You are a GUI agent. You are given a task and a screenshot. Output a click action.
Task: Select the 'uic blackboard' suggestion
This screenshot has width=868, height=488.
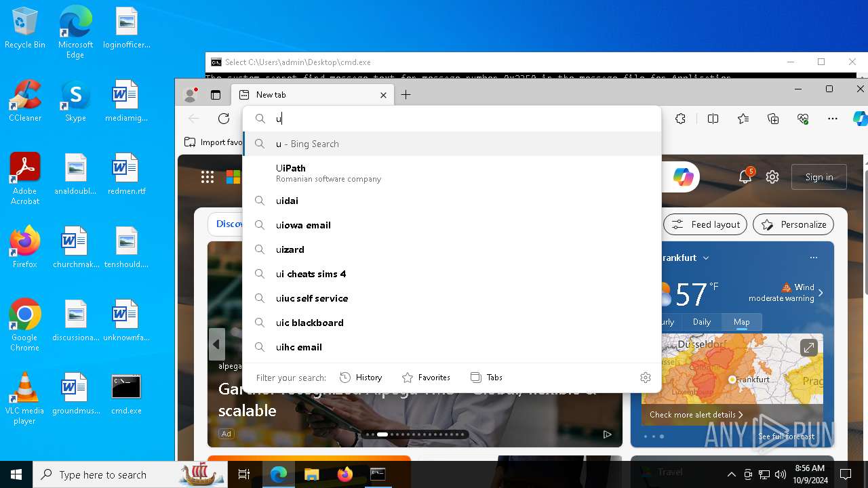tap(452, 323)
